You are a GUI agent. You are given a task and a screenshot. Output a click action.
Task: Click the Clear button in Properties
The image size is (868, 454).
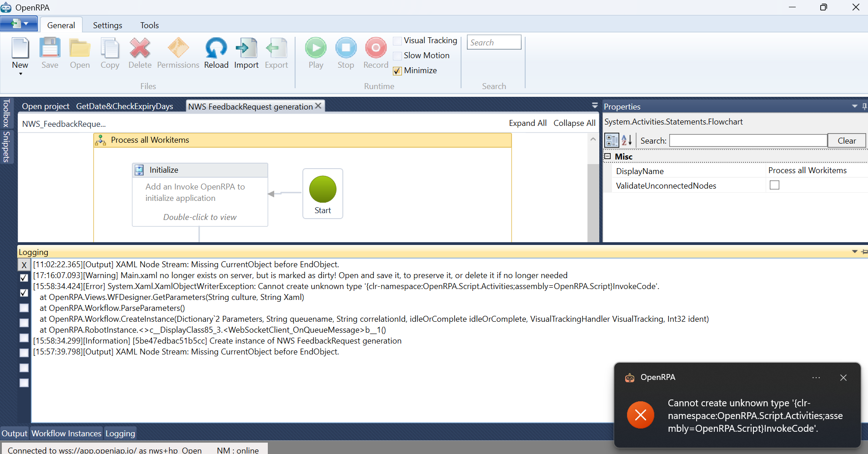tap(847, 141)
